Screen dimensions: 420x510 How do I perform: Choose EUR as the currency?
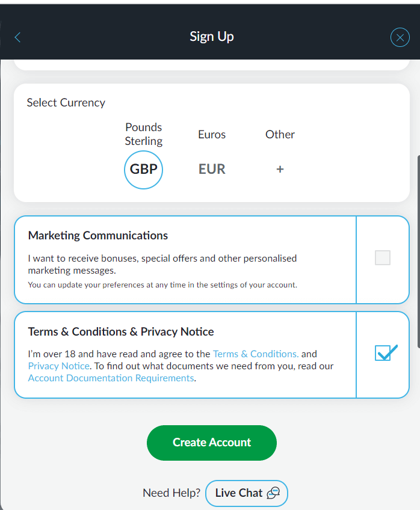(212, 169)
